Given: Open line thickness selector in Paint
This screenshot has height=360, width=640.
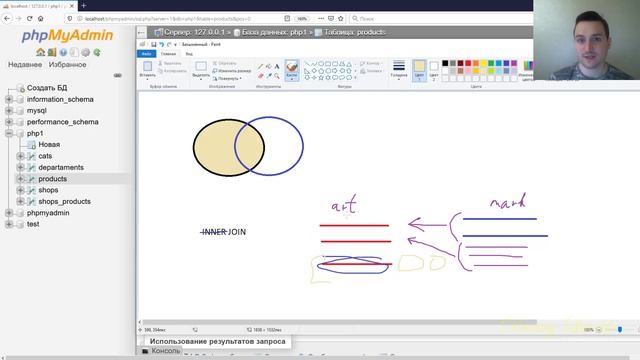Looking at the screenshot, I should 399,69.
